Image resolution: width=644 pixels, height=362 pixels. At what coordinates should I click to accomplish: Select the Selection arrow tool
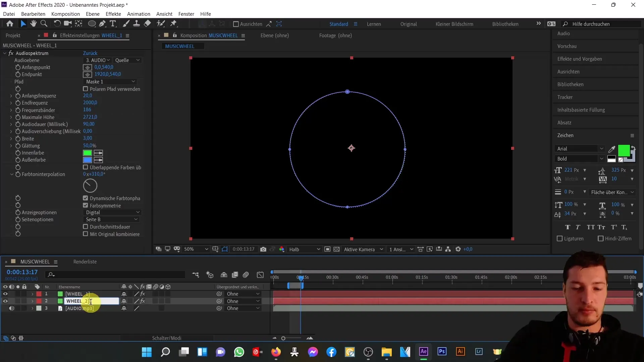23,24
